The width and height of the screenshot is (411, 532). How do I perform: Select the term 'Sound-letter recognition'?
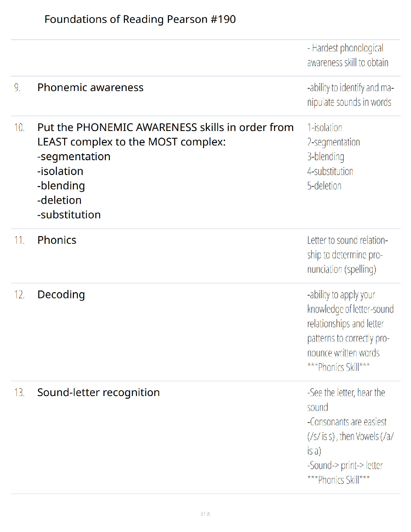coord(98,392)
